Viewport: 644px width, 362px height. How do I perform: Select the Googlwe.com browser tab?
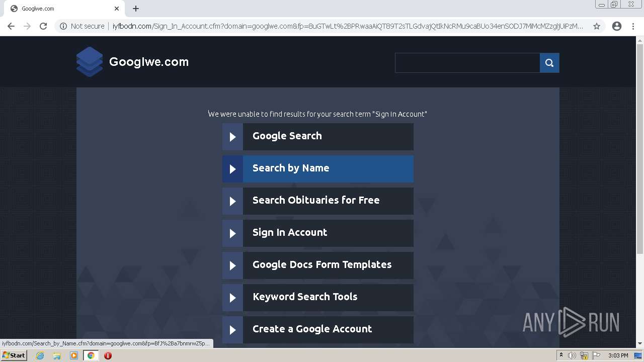[63, 9]
